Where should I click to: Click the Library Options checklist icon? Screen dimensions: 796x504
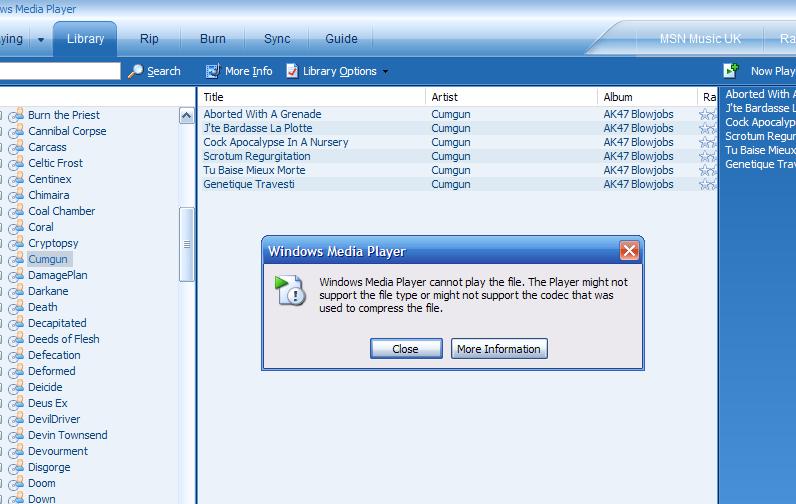coord(292,71)
